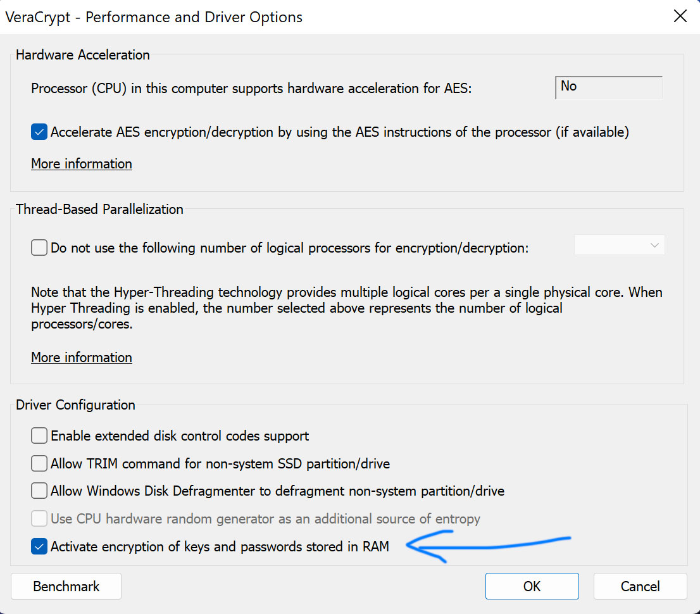Confirm settings with the OK button

tap(532, 586)
